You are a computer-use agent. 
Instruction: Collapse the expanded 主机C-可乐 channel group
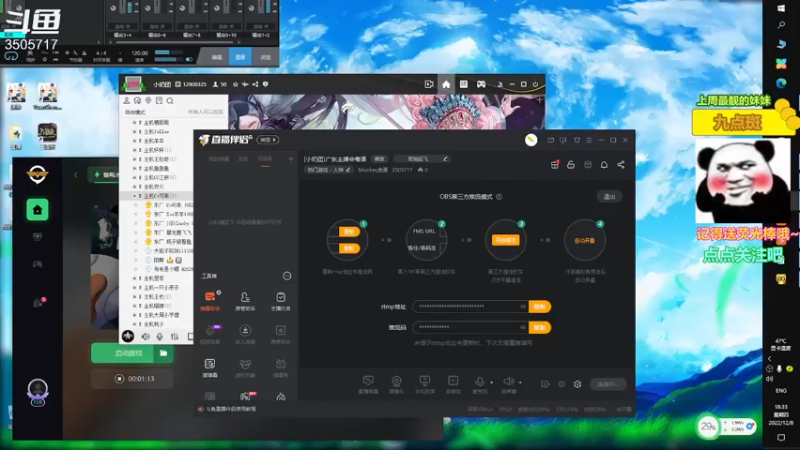click(x=135, y=196)
